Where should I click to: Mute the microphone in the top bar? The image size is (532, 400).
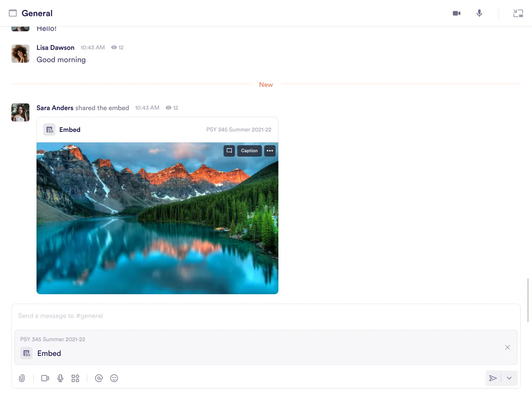pyautogui.click(x=479, y=13)
